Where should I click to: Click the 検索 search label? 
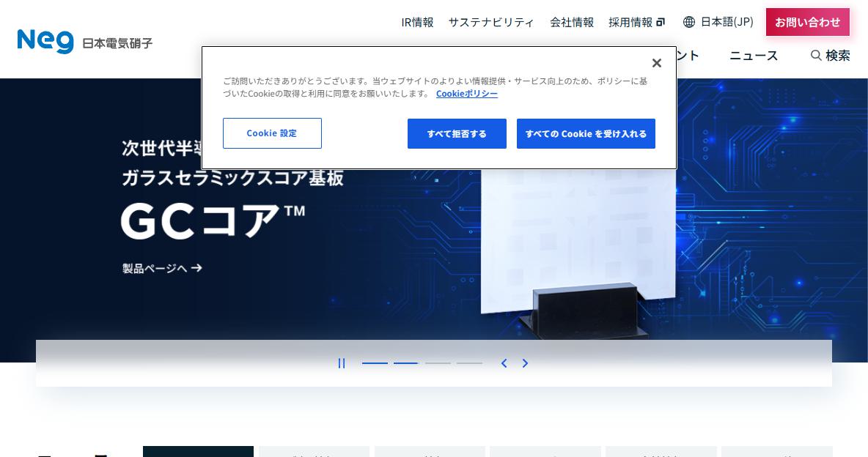837,56
